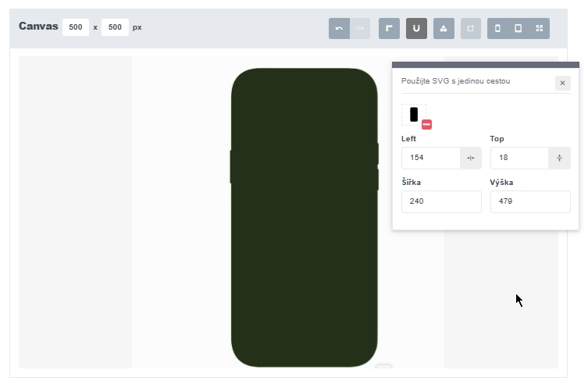Click the undo arrow button

[339, 28]
